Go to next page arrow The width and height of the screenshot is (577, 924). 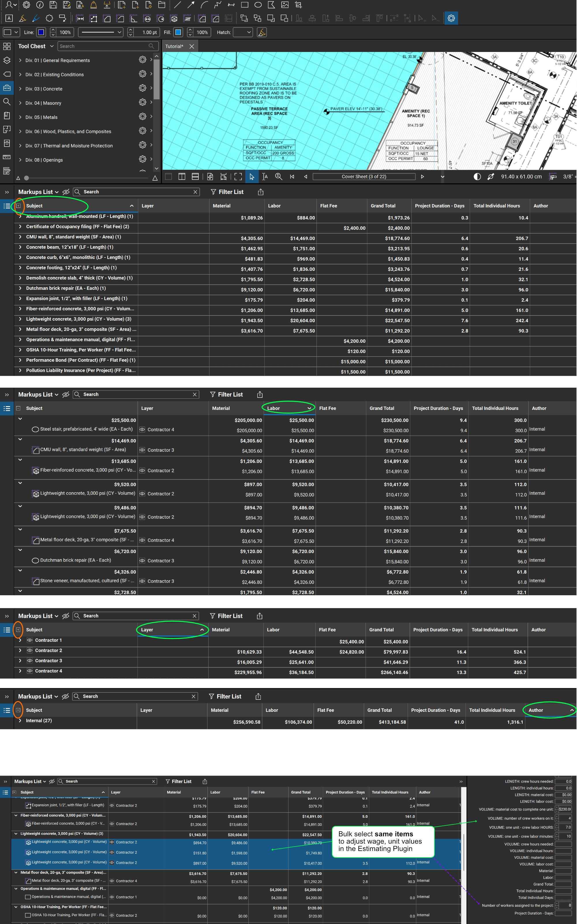click(422, 176)
